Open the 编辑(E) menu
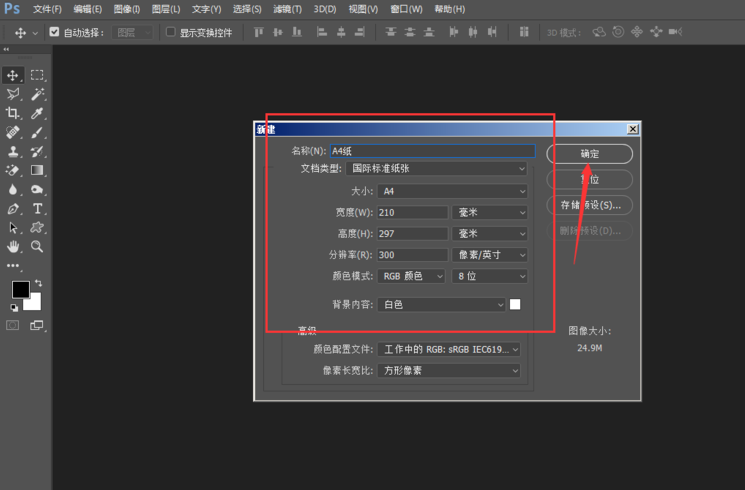This screenshot has height=490, width=745. [x=87, y=9]
